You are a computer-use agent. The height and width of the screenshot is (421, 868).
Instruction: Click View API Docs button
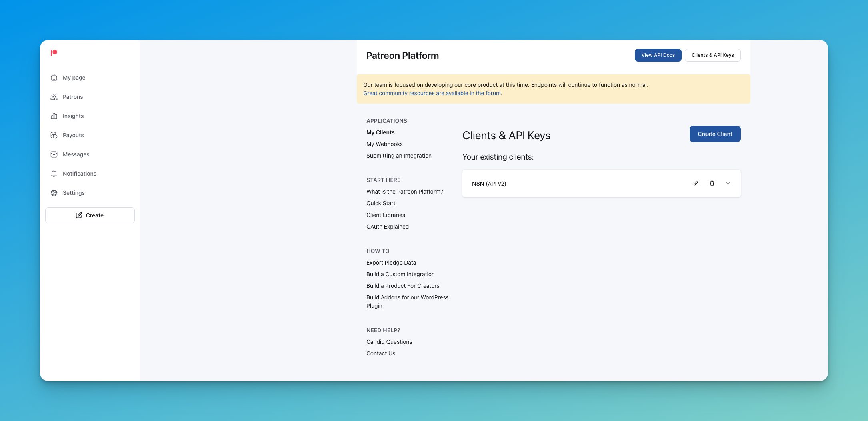658,55
